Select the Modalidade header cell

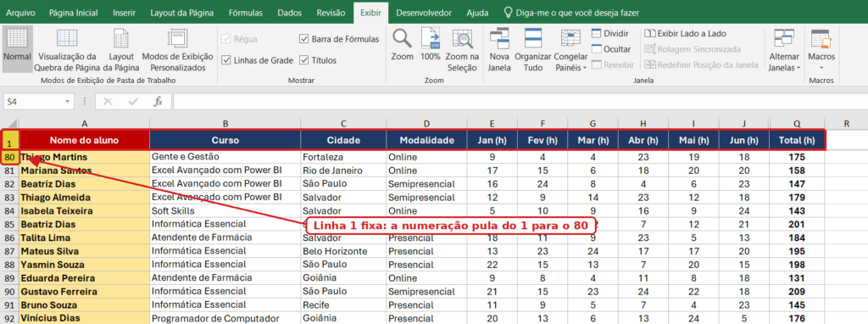[427, 140]
